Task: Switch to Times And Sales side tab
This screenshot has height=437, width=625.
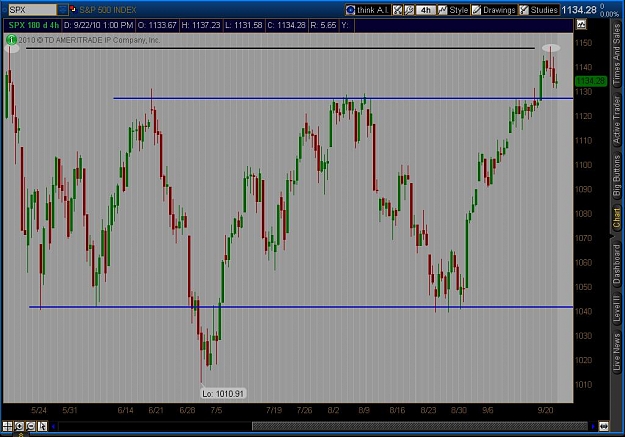Action: click(x=617, y=54)
